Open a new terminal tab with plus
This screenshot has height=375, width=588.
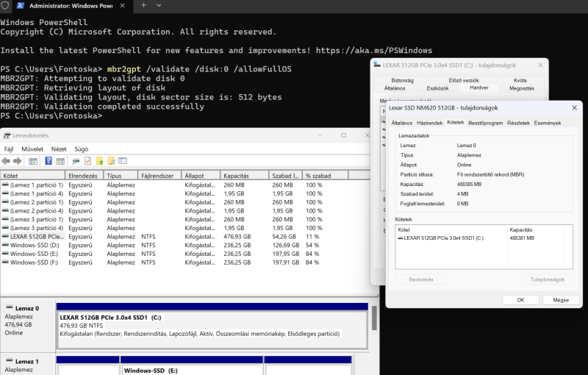point(143,5)
